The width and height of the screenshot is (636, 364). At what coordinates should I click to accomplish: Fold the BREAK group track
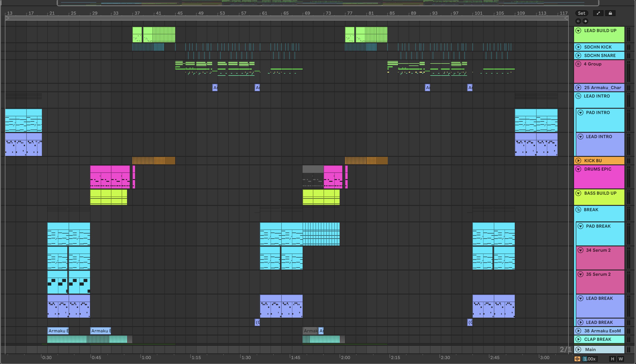(578, 209)
